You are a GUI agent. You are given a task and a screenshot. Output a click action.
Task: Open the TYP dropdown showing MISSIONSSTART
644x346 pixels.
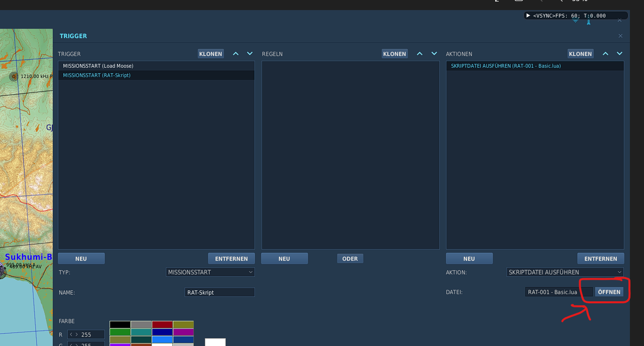point(210,272)
